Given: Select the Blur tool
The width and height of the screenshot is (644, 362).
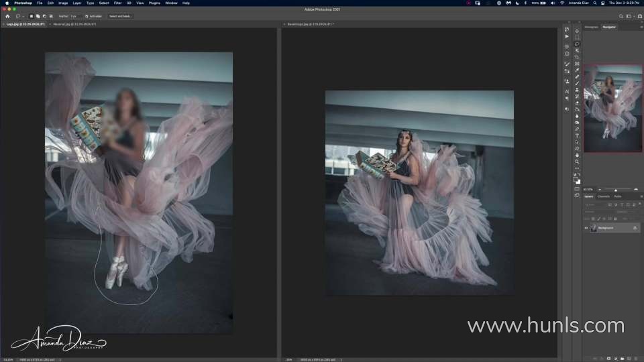Looking at the screenshot, I should pyautogui.click(x=577, y=116).
